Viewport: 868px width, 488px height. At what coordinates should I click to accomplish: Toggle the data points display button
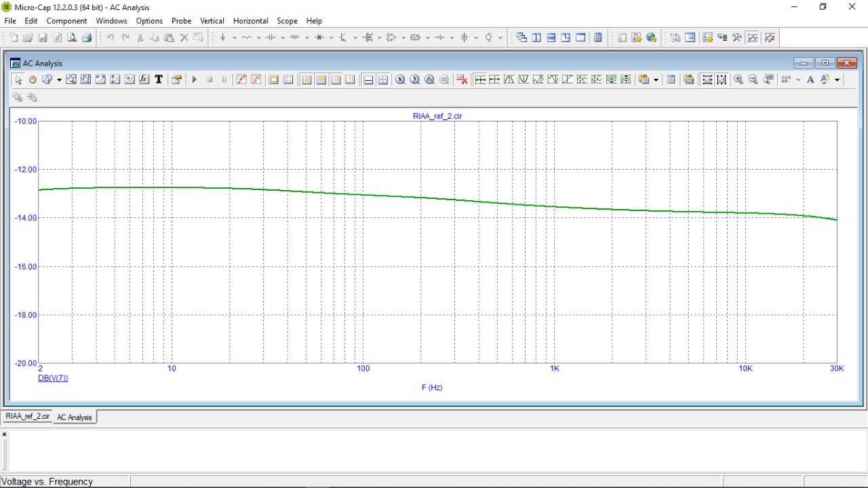(x=241, y=79)
